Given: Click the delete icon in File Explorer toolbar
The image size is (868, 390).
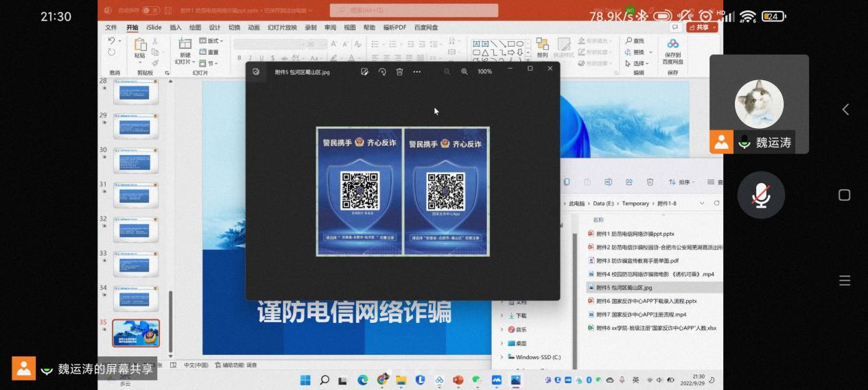Looking at the screenshot, I should pos(650,182).
